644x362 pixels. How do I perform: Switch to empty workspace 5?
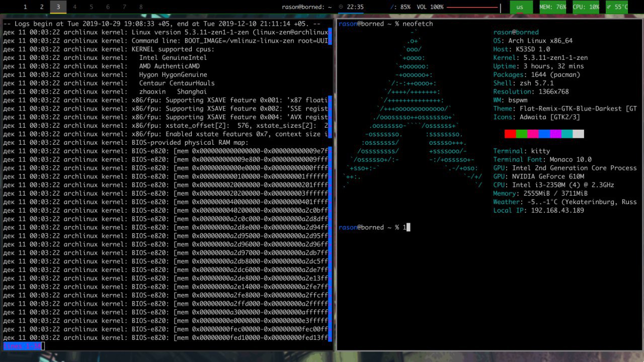coord(92,7)
